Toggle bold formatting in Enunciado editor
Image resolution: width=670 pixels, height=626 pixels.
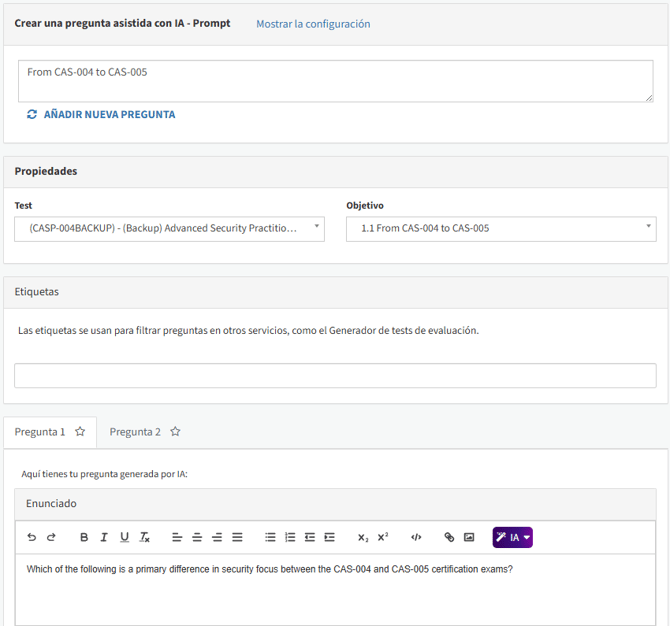point(84,537)
